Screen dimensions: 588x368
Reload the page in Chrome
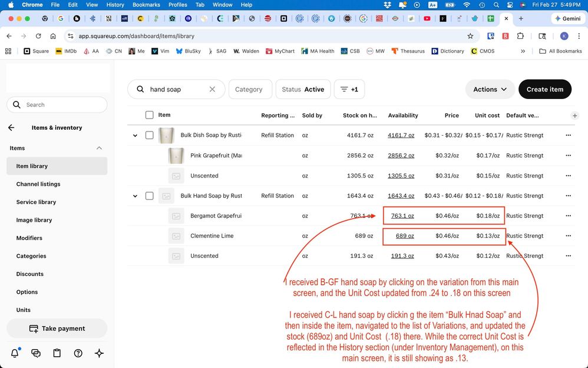click(x=38, y=36)
